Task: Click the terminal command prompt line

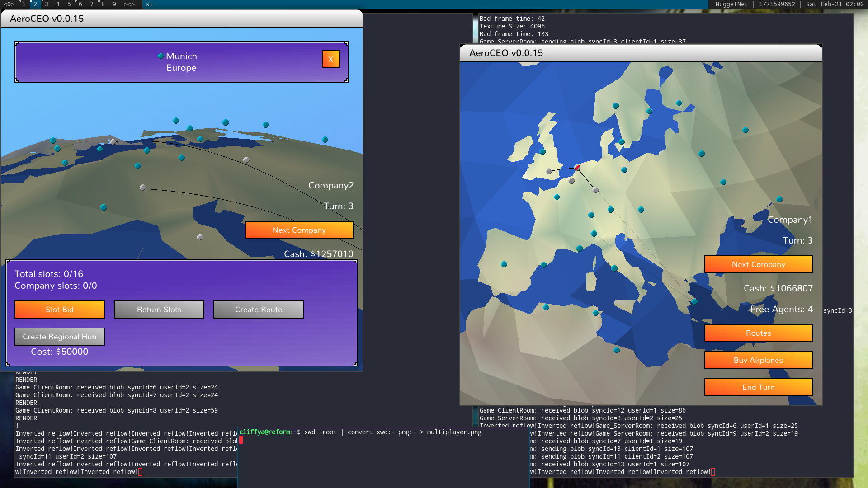Action: tap(360, 432)
